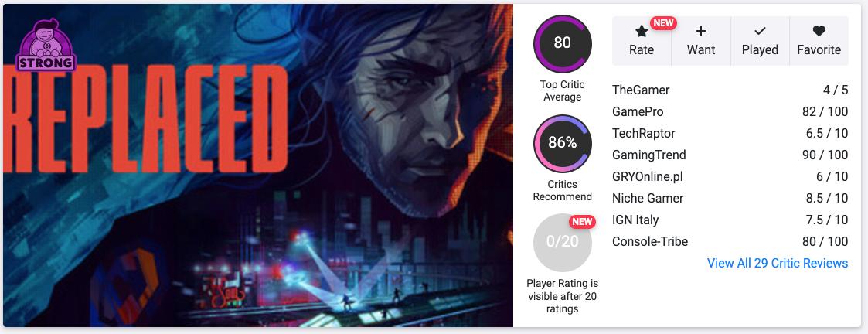
Task: Click the 86% Critics Recommend circle
Action: [x=563, y=144]
